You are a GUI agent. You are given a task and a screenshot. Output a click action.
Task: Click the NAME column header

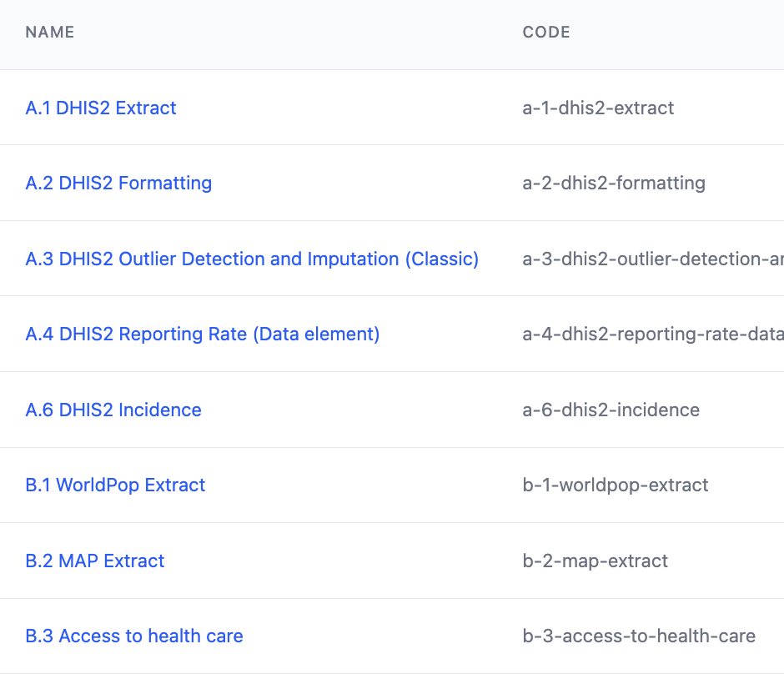click(50, 33)
